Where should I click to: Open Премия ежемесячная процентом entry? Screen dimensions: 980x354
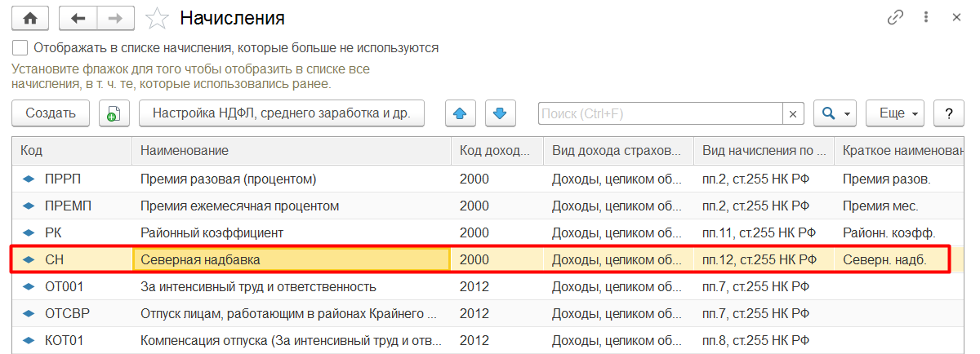(x=292, y=206)
